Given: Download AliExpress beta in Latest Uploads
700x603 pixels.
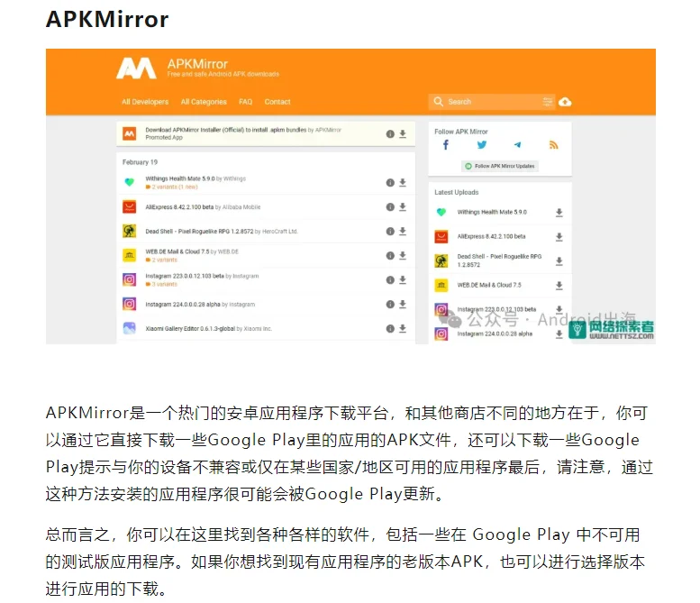Looking at the screenshot, I should coord(559,237).
